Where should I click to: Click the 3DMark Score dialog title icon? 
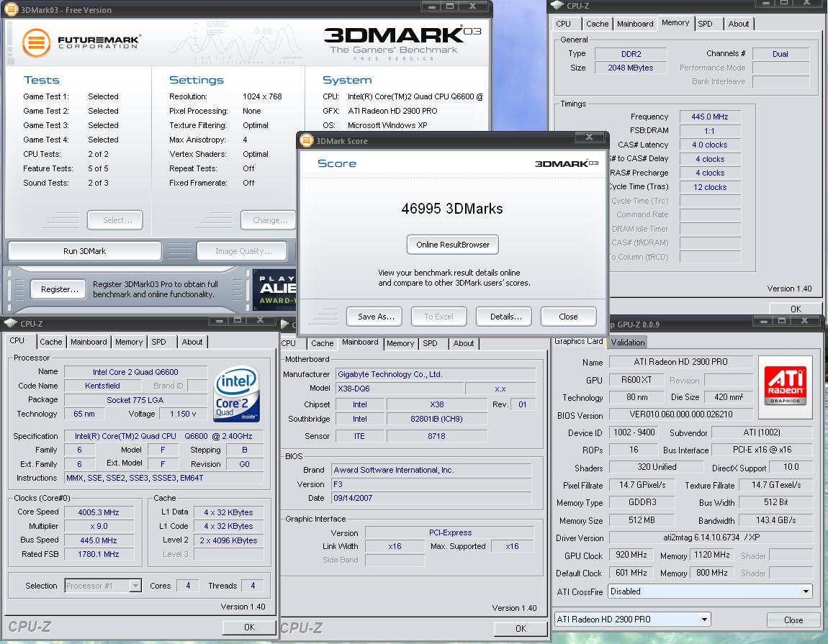[306, 140]
